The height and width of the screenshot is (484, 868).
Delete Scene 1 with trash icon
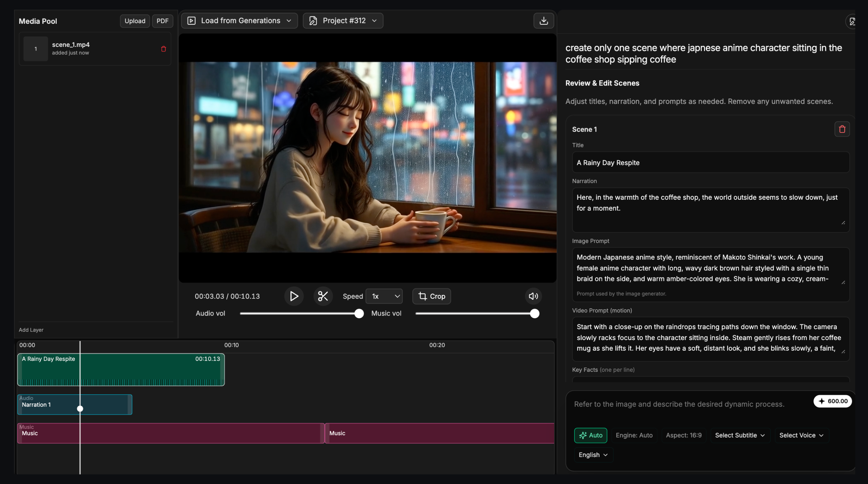pyautogui.click(x=842, y=129)
